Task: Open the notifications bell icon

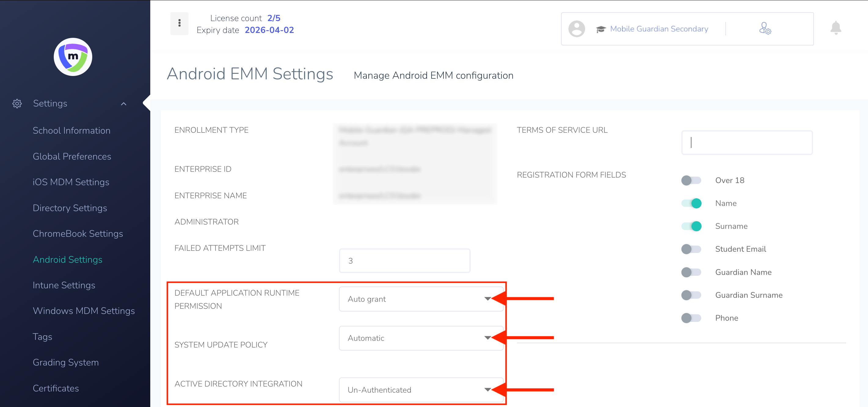Action: (x=836, y=28)
